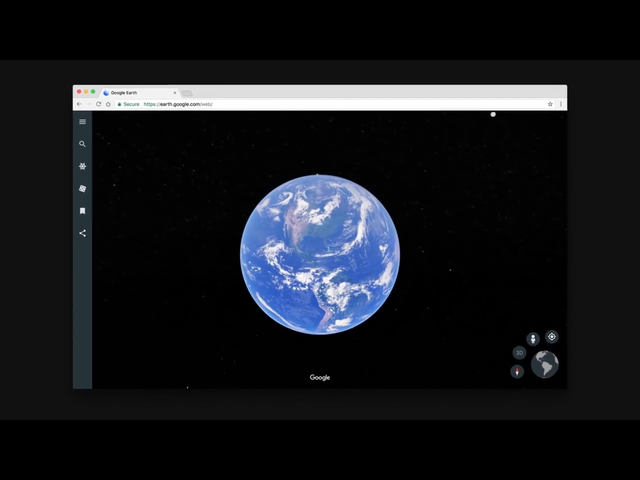The width and height of the screenshot is (640, 480).
Task: Click the fly to my location icon
Action: click(552, 337)
